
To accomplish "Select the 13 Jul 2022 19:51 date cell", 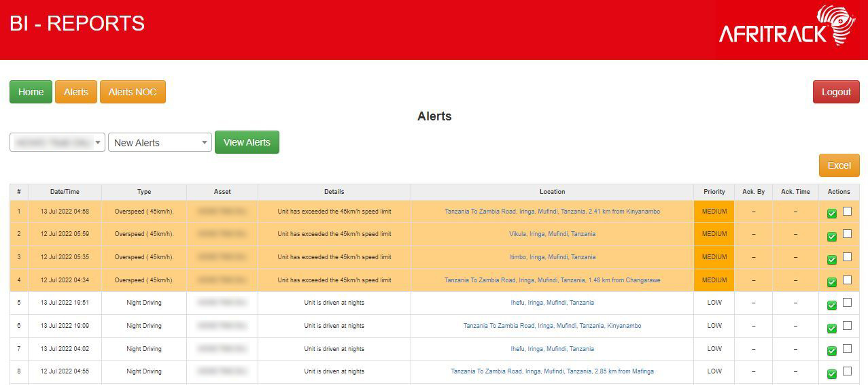I will click(x=65, y=303).
